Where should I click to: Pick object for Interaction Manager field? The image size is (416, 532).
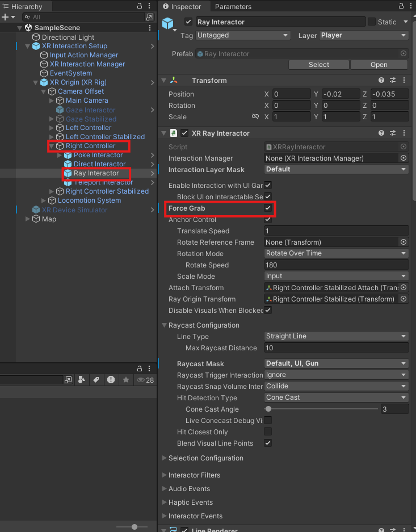[x=404, y=158]
